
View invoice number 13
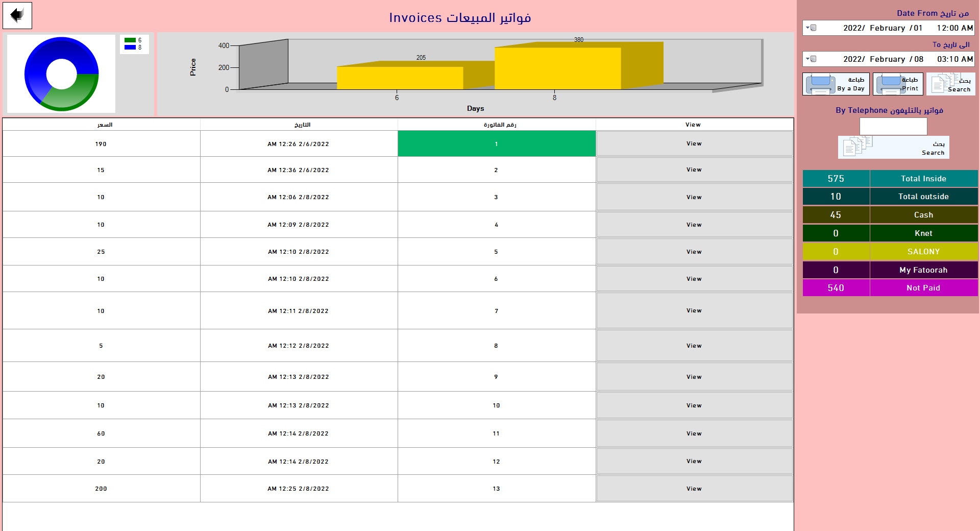click(x=694, y=489)
